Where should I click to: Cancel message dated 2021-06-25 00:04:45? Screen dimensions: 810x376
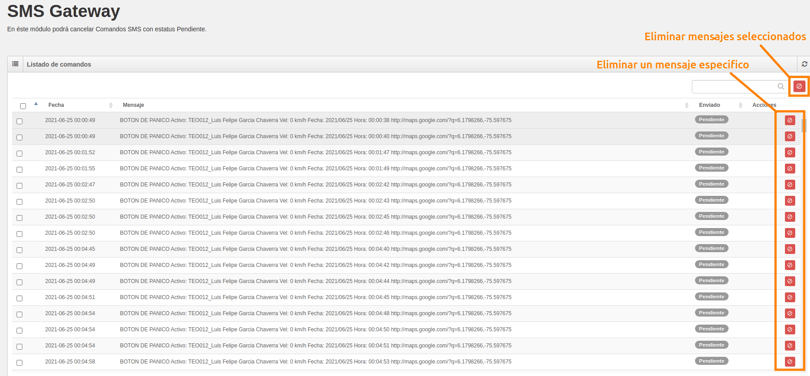[790, 249]
